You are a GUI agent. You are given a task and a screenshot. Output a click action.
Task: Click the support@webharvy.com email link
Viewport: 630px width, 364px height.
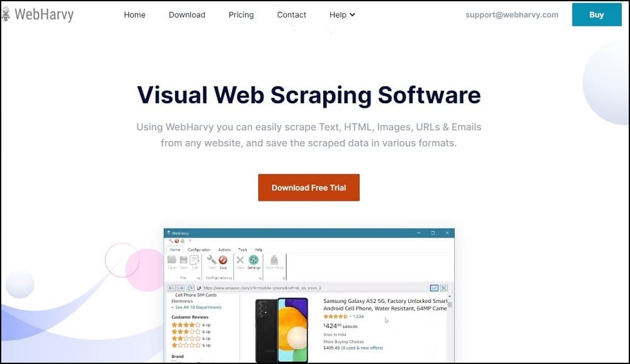(x=512, y=15)
